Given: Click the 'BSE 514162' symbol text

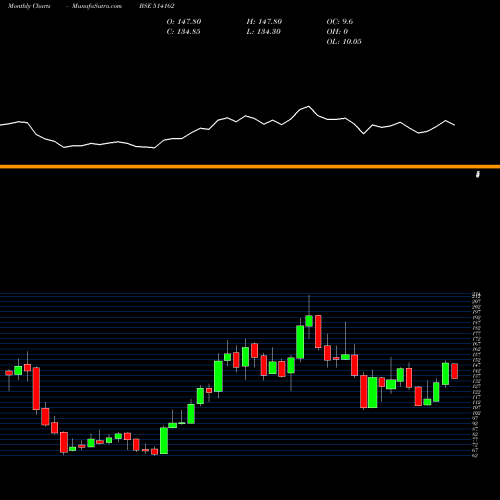Looking at the screenshot, I should (x=157, y=6).
